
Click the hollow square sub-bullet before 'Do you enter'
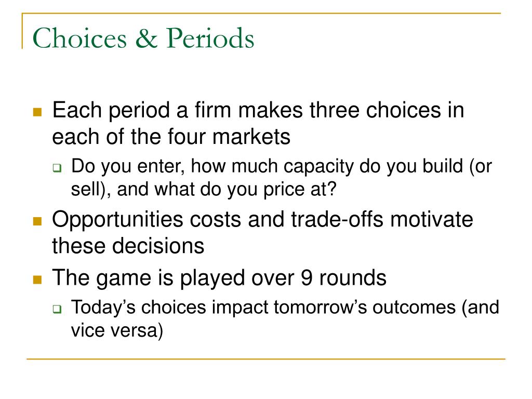[57, 168]
